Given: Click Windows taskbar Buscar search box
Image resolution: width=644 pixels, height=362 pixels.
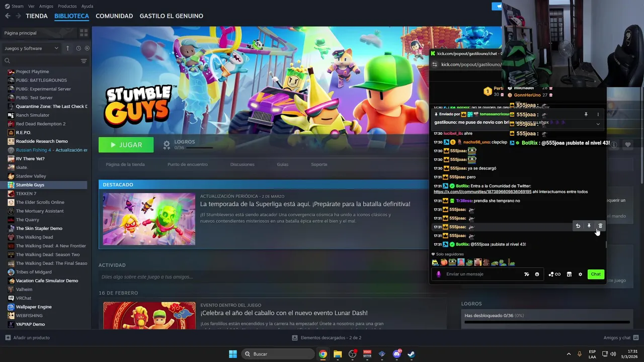Looking at the screenshot, I should pos(277,354).
